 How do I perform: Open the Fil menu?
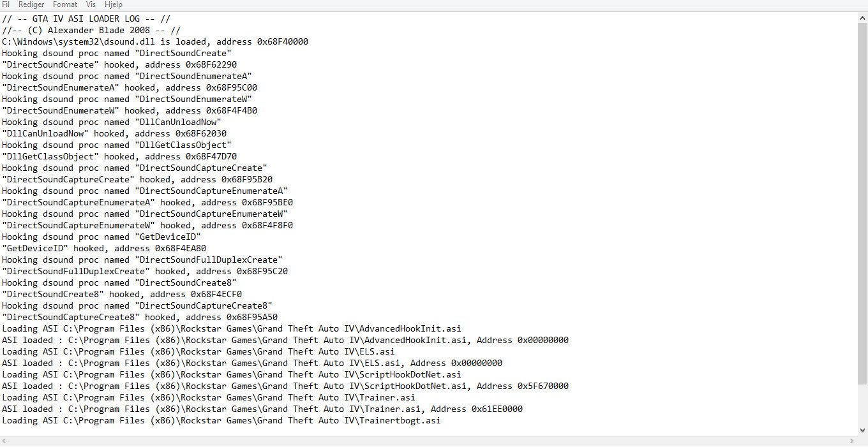point(6,4)
